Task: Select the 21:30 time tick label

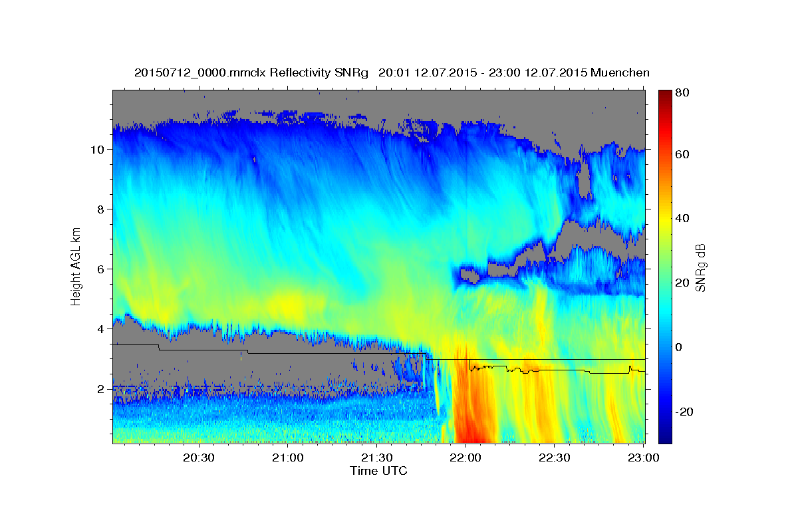Action: point(377,458)
